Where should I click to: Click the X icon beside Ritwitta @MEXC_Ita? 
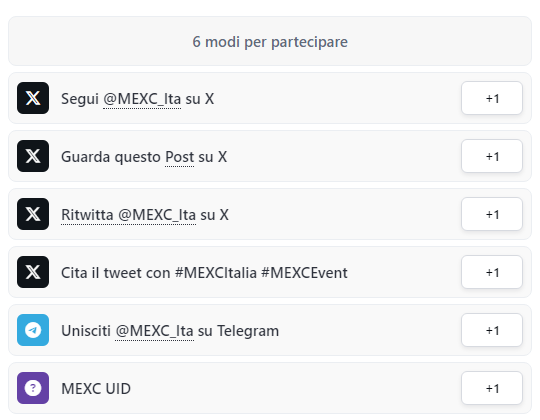click(x=33, y=214)
